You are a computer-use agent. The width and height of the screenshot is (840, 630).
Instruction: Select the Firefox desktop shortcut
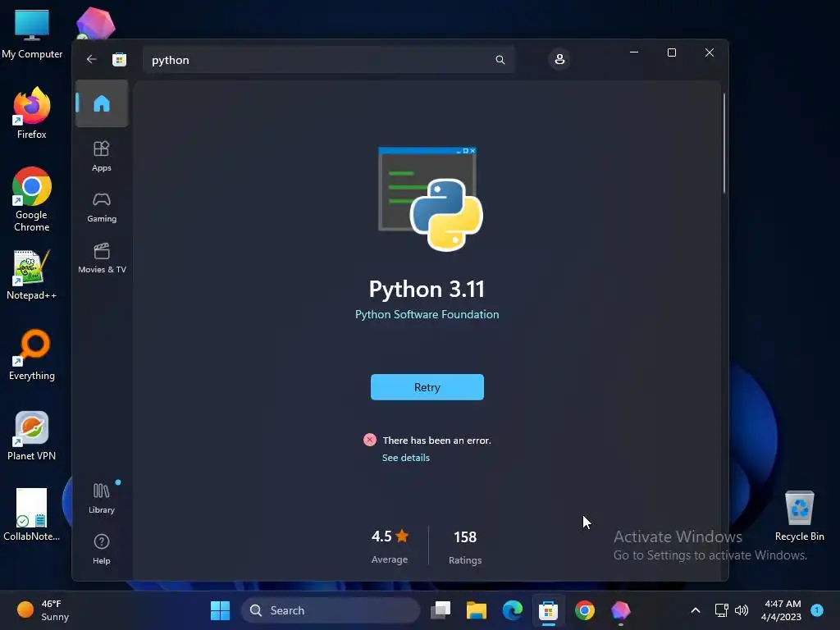pyautogui.click(x=32, y=113)
